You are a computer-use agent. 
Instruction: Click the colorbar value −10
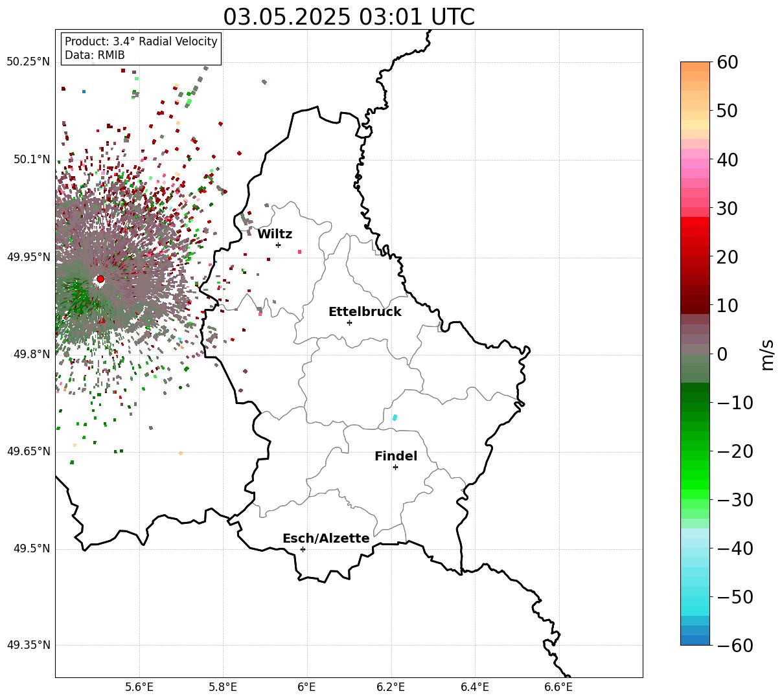(735, 403)
